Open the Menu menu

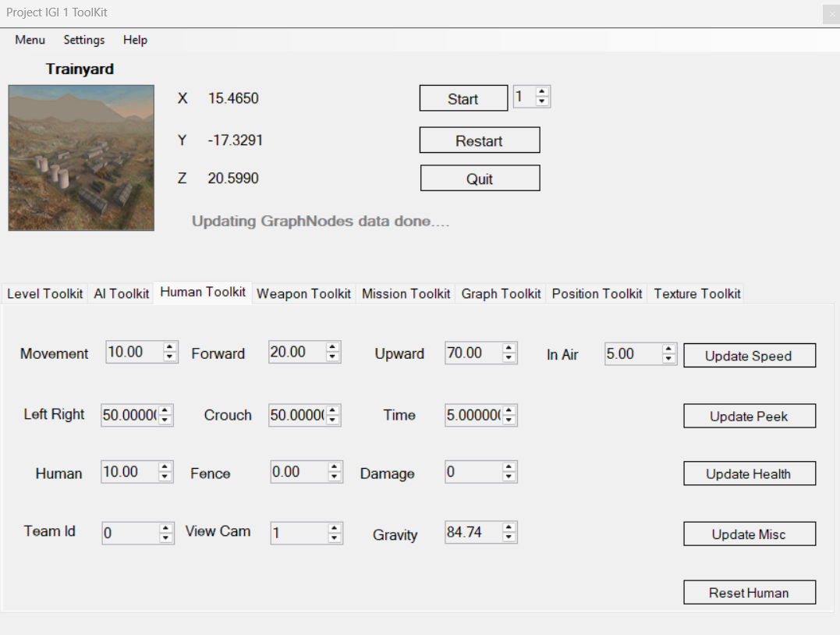pyautogui.click(x=30, y=40)
